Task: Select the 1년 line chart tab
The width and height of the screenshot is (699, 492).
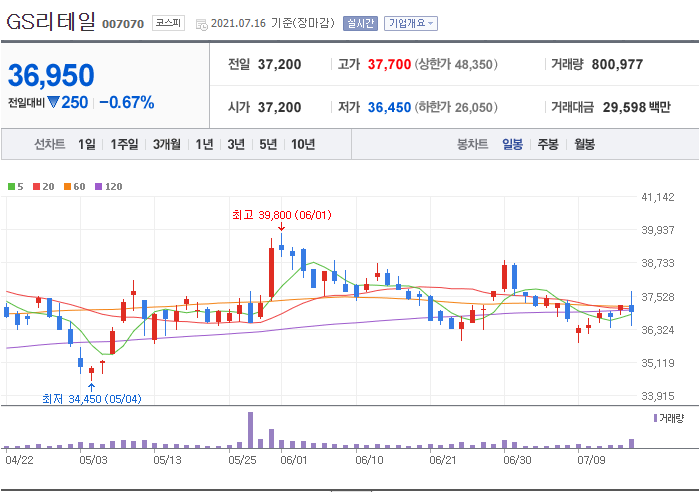Action: pyautogui.click(x=204, y=144)
